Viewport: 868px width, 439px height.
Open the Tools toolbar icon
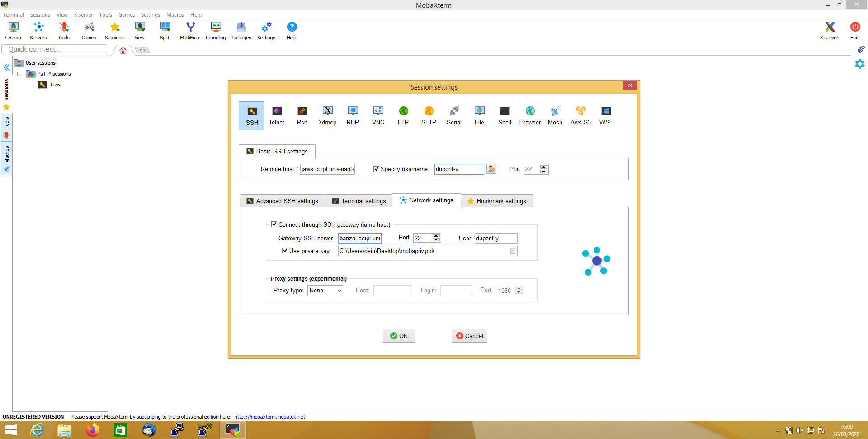[64, 31]
